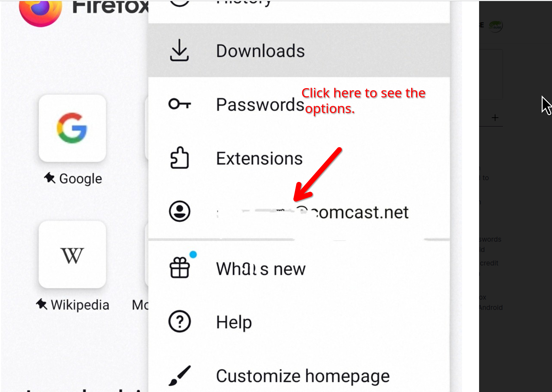Click the Help question mark icon

(x=180, y=322)
